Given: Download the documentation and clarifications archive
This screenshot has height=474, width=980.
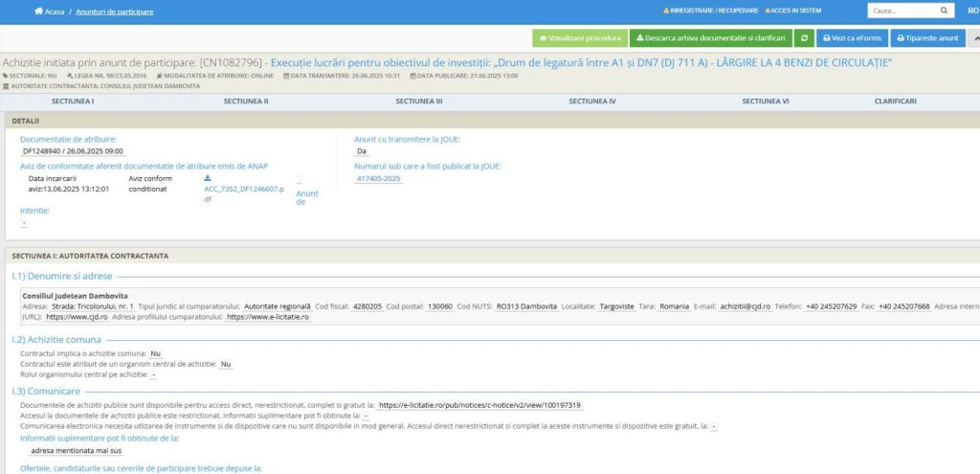Looking at the screenshot, I should tap(709, 38).
